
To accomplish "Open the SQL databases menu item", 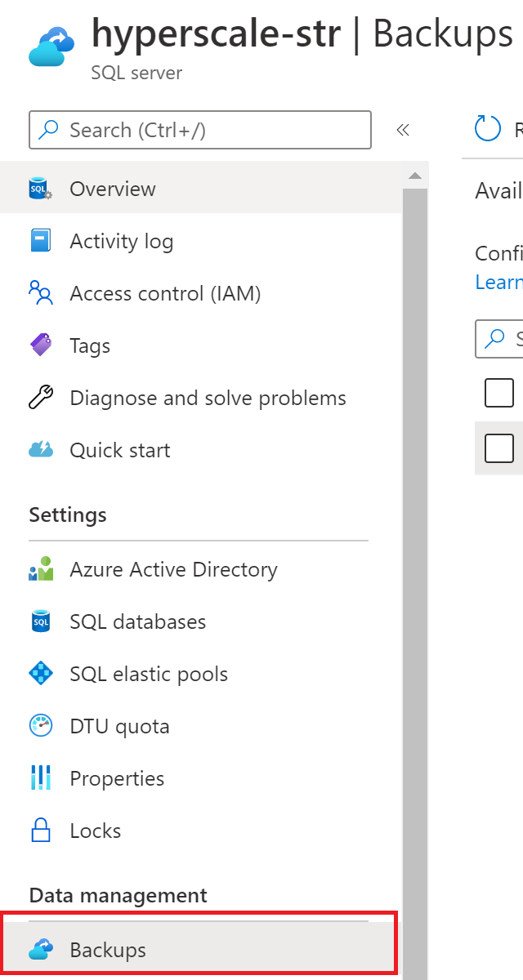I will pyautogui.click(x=137, y=621).
